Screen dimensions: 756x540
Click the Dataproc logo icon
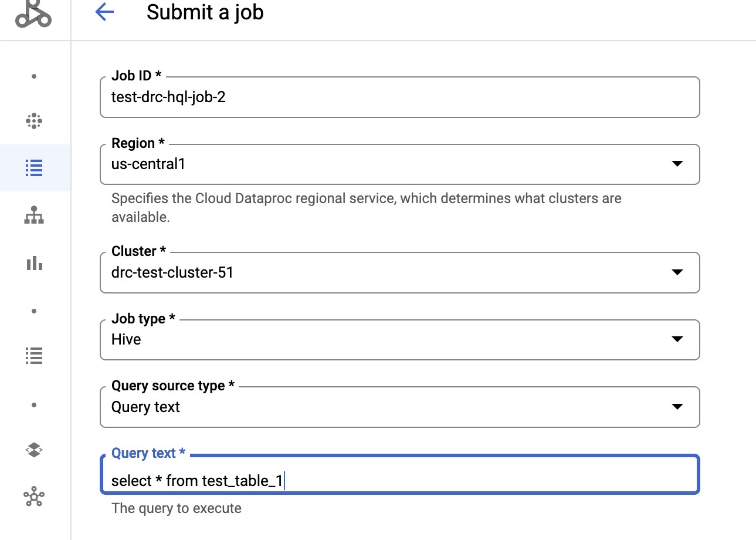tap(34, 14)
